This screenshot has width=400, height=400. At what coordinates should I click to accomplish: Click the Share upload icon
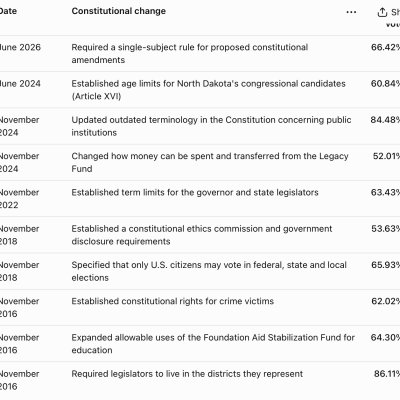pyautogui.click(x=382, y=12)
